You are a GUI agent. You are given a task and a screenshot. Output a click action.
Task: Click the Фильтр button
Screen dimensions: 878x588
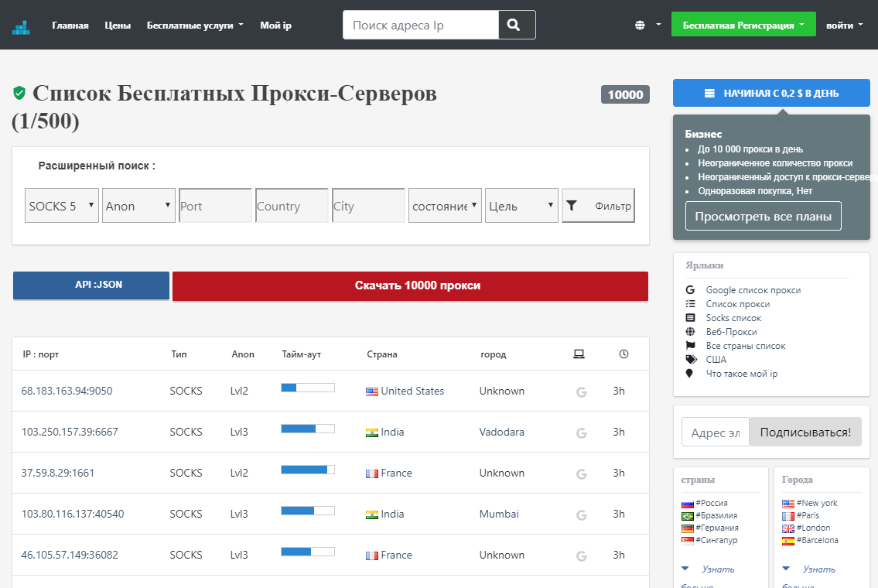click(598, 206)
